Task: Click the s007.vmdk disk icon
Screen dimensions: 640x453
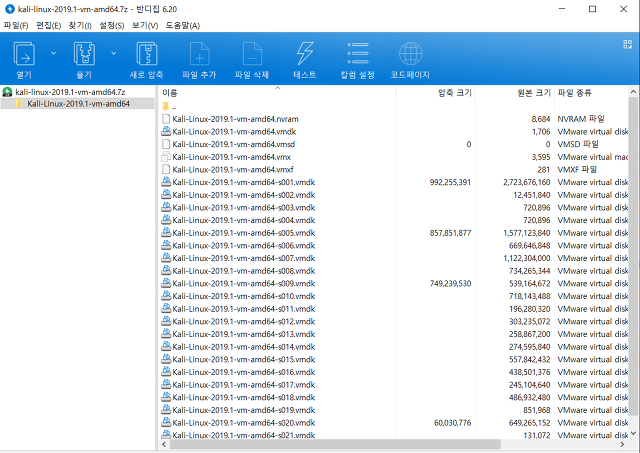Action: [x=166, y=258]
